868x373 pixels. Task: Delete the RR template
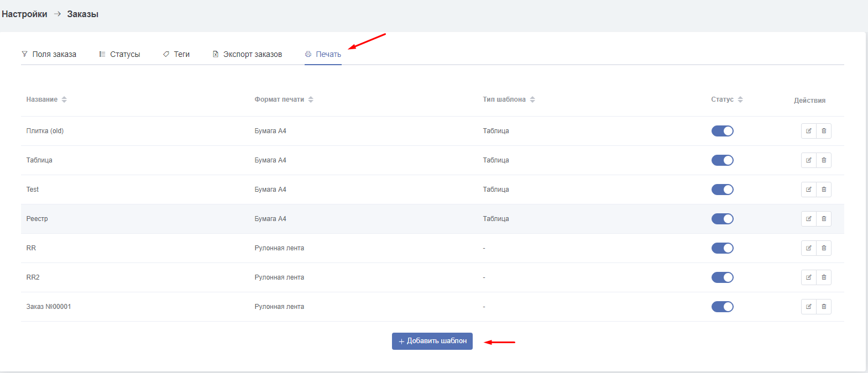click(x=824, y=248)
